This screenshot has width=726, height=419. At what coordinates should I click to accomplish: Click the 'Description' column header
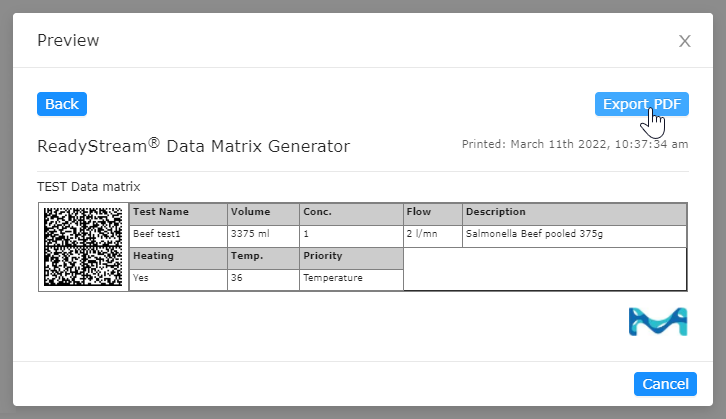click(574, 214)
